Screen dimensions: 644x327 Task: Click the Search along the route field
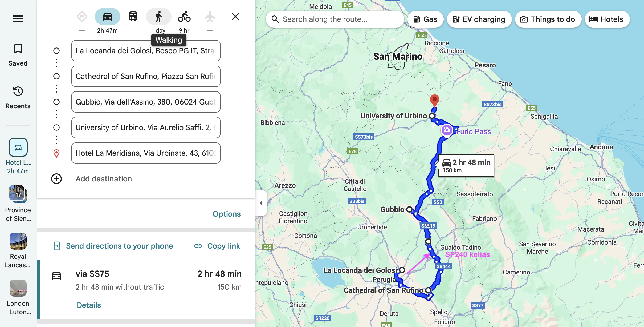335,19
